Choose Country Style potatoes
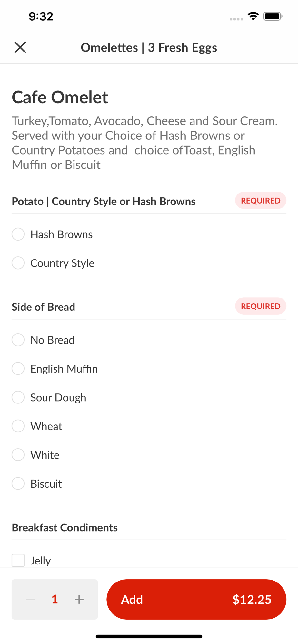298x644 pixels. (x=18, y=263)
